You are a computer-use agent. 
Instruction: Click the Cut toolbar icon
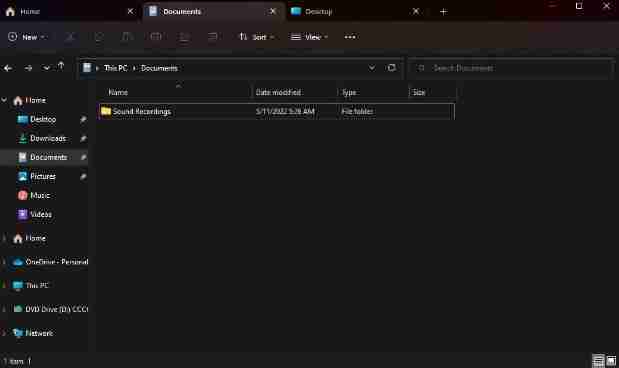[x=70, y=37]
